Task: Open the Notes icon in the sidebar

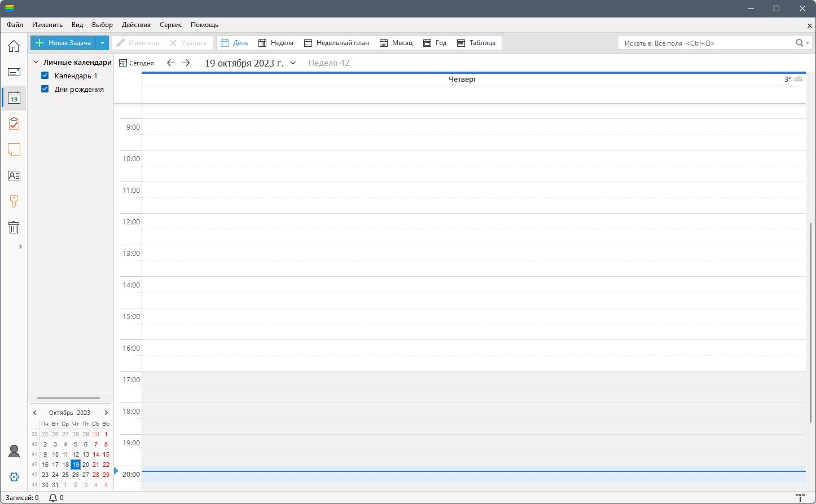Action: (14, 149)
